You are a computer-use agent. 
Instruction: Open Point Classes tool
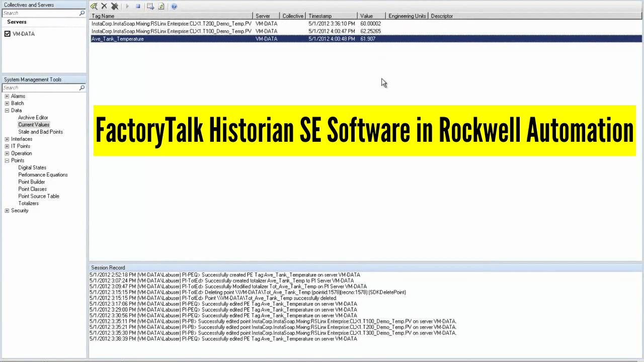[32, 189]
